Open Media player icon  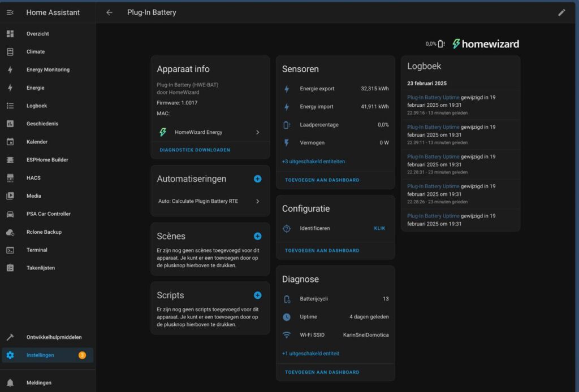[10, 196]
